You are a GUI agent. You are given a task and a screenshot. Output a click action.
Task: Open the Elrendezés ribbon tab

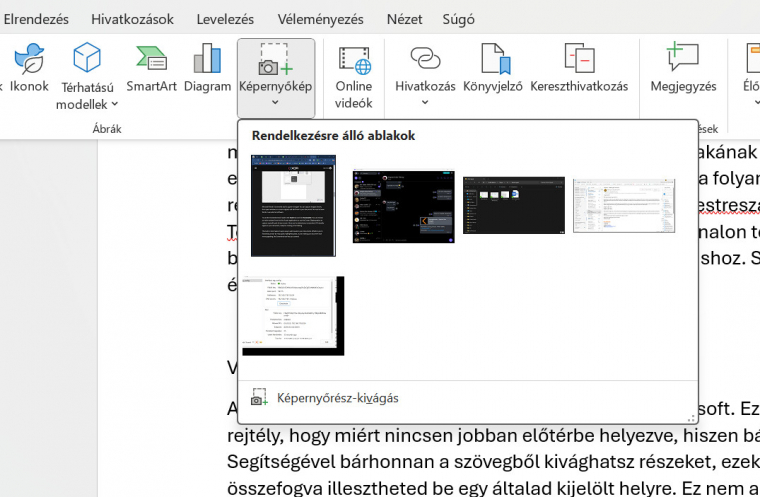[35, 19]
